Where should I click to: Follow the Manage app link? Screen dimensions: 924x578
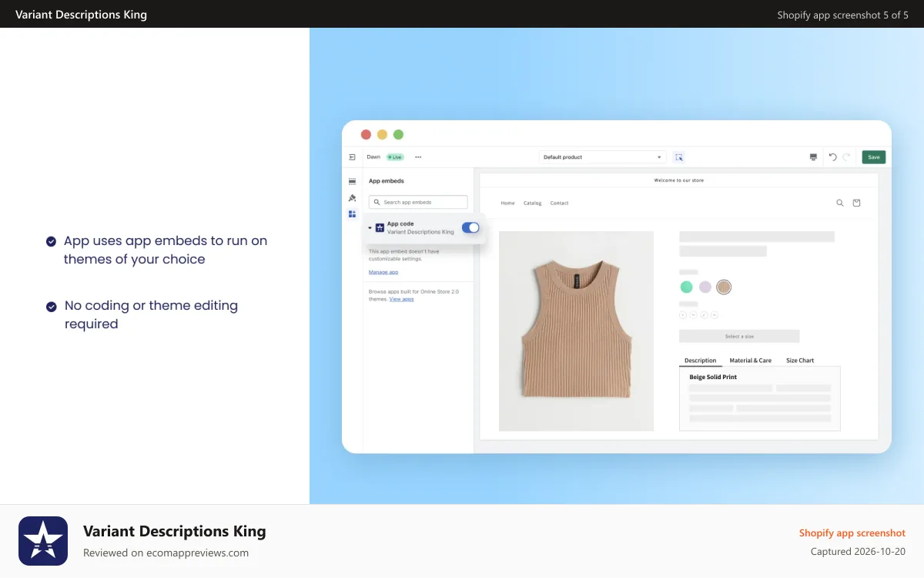click(383, 272)
